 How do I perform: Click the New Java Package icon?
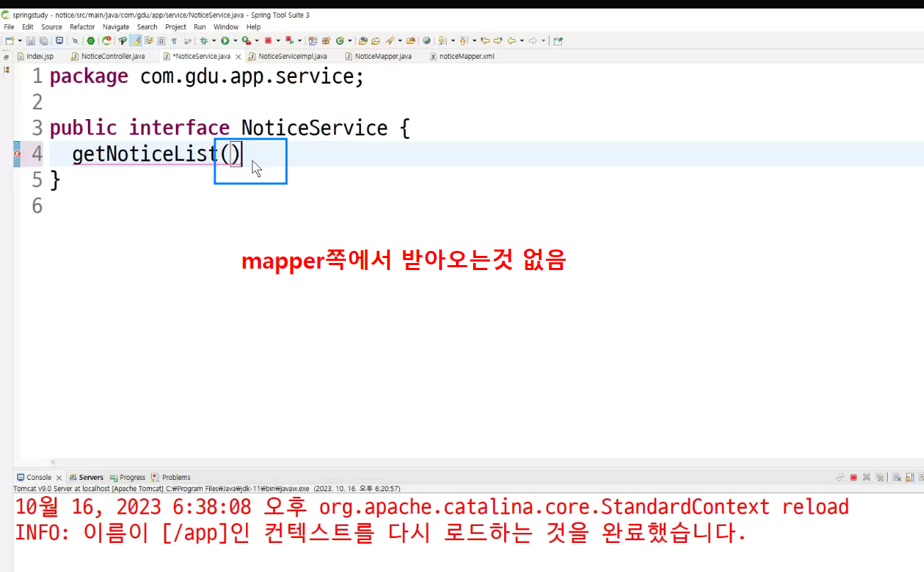click(326, 41)
